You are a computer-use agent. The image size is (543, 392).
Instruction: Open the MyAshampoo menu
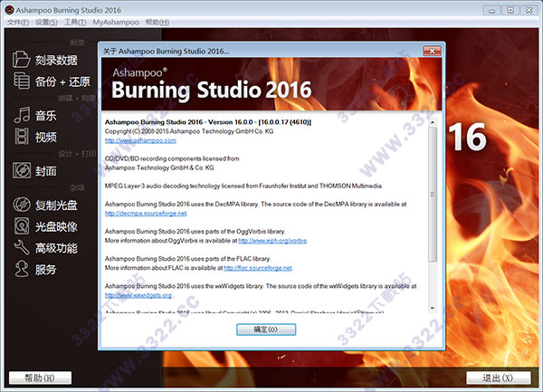coord(116,22)
